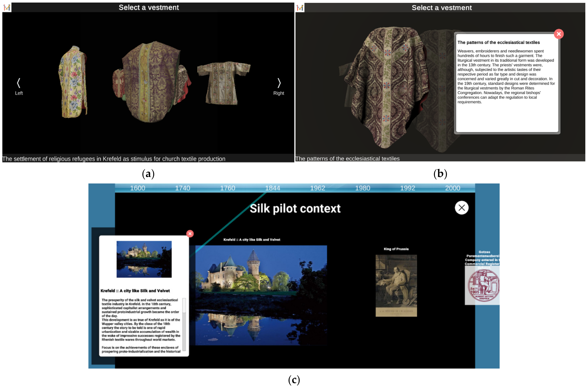Close the Silk pilot context window
This screenshot has height=388, width=588.
(x=461, y=208)
